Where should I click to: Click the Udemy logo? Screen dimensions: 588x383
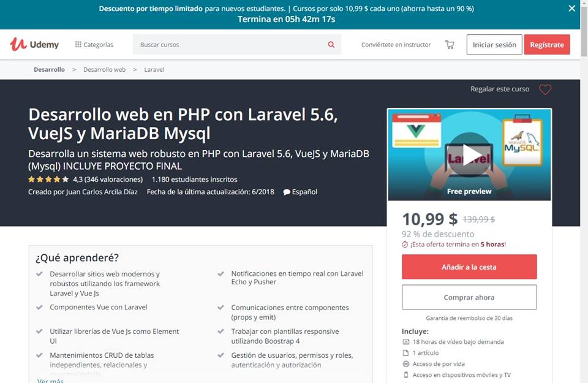(x=34, y=44)
